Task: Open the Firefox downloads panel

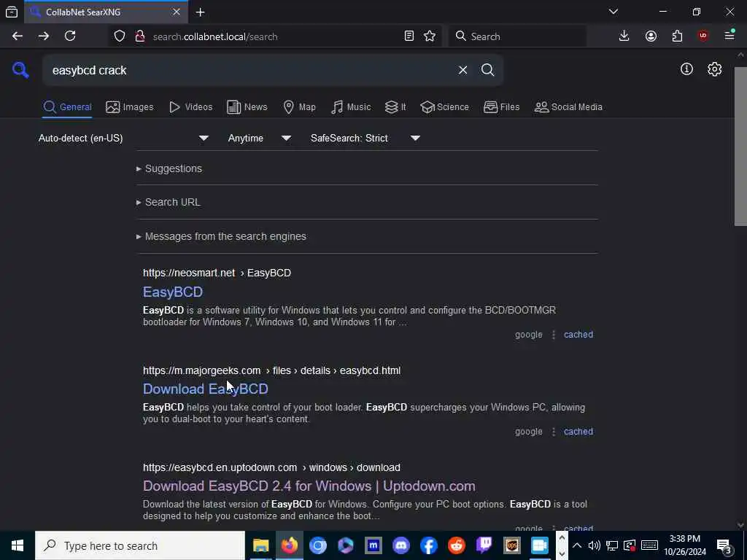Action: (x=624, y=36)
